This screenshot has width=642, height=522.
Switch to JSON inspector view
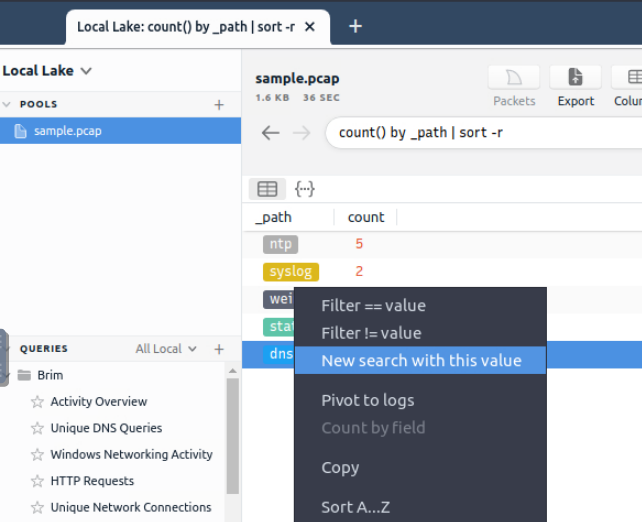pyautogui.click(x=305, y=188)
